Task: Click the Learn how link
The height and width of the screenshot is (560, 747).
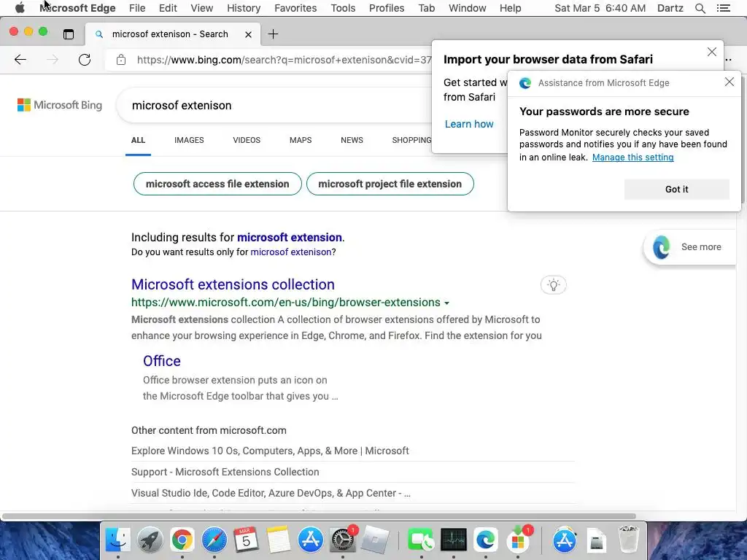Action: point(469,124)
